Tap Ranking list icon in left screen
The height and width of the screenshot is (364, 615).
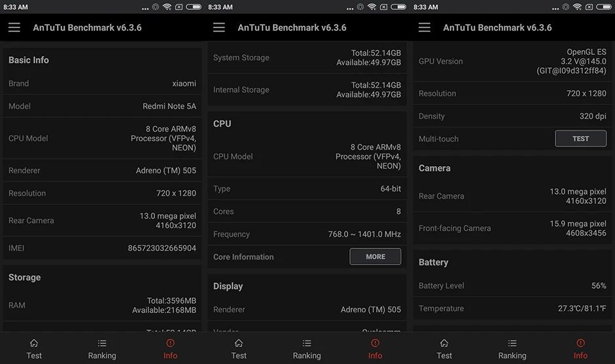pos(102,343)
